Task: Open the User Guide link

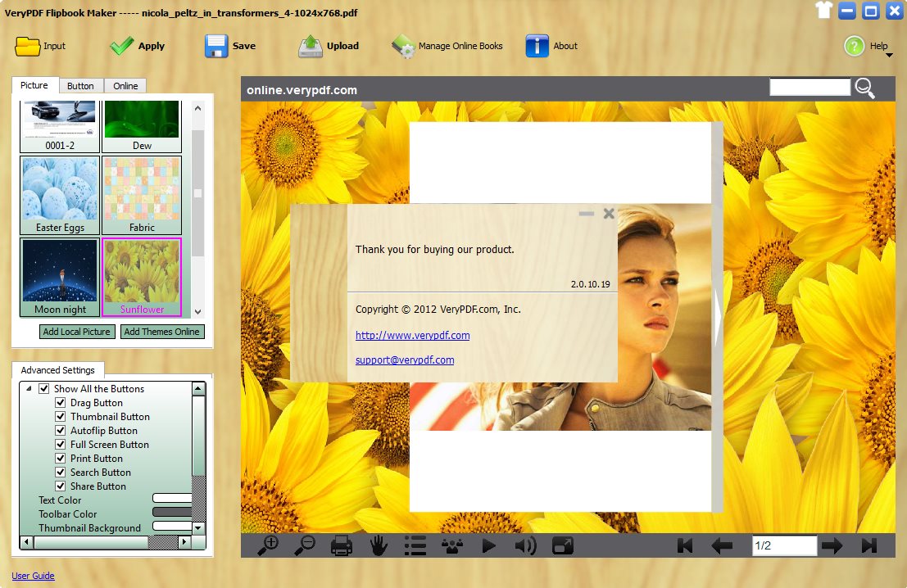Action: 33,576
